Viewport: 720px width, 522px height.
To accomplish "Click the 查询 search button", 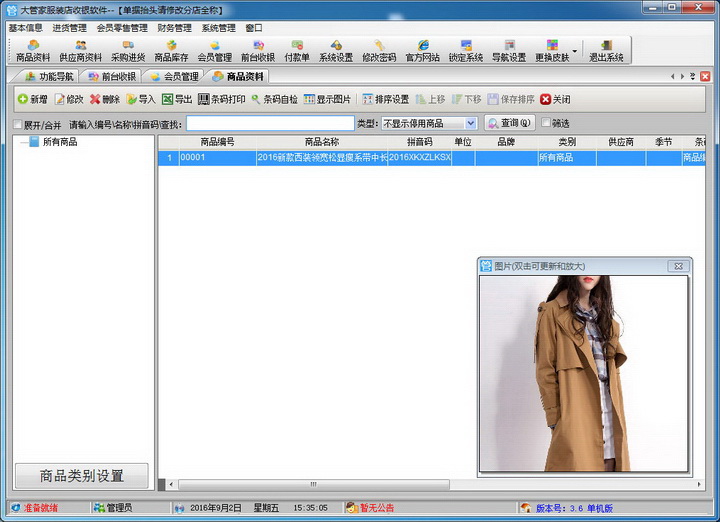I will click(x=509, y=123).
